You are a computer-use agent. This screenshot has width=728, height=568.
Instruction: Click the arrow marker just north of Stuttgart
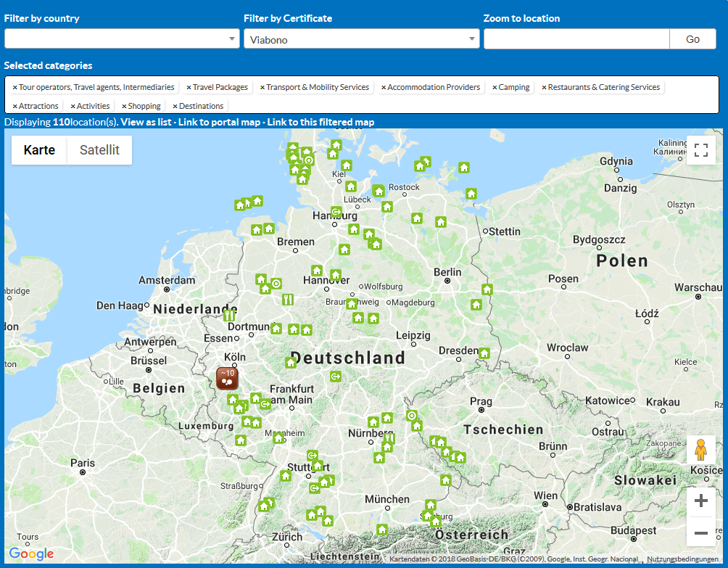pos(313,455)
